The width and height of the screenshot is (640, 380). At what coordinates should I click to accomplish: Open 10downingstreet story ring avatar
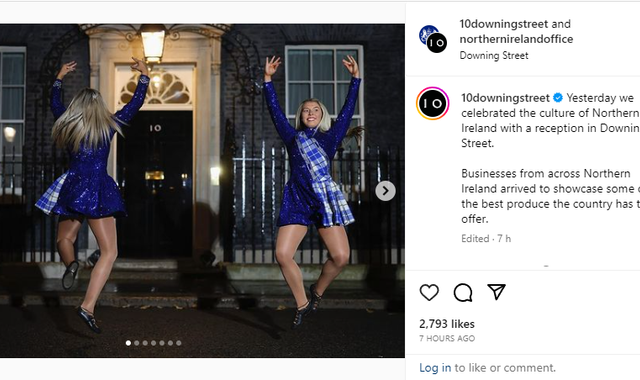tap(433, 103)
